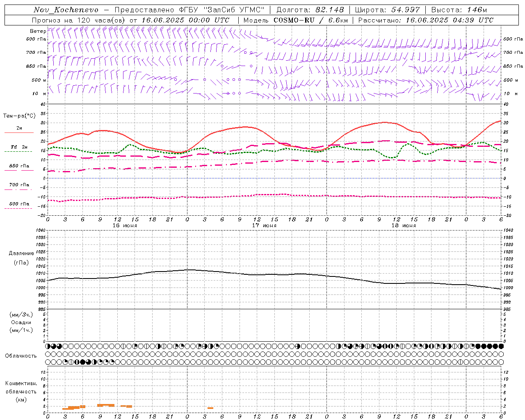Click the station name Nov_Kochenevo
Screen dimensions: 525x420
pyautogui.click(x=66, y=10)
